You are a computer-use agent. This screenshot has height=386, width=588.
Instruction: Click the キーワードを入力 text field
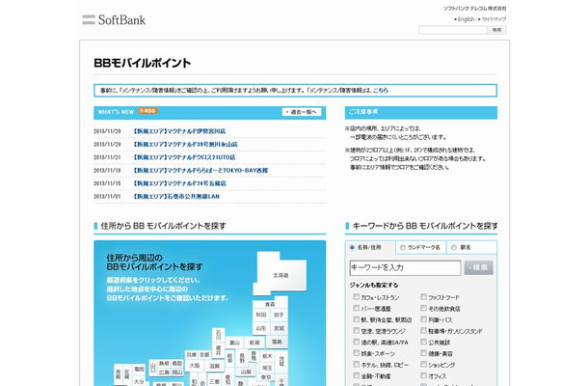pos(405,267)
